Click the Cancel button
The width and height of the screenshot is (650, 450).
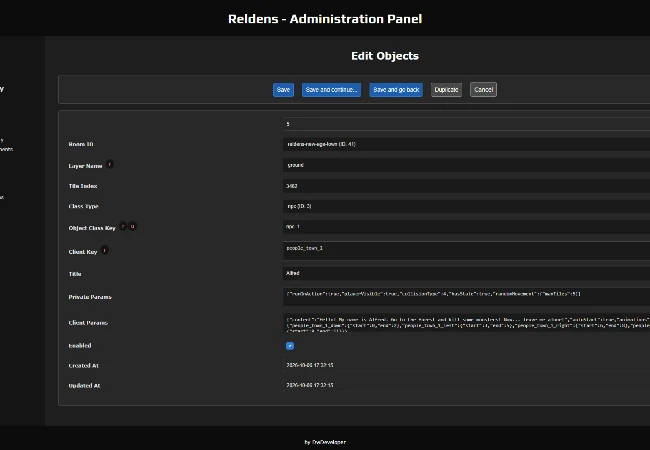tap(483, 90)
